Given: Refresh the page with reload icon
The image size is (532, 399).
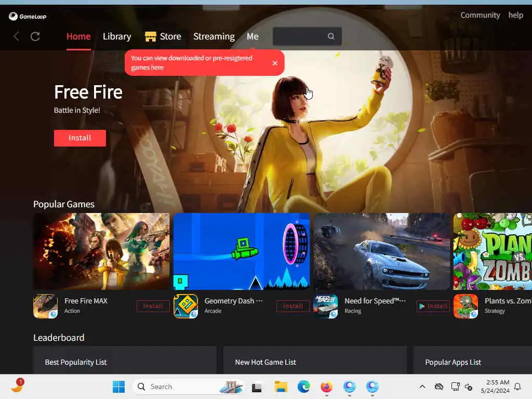Looking at the screenshot, I should tap(35, 36).
